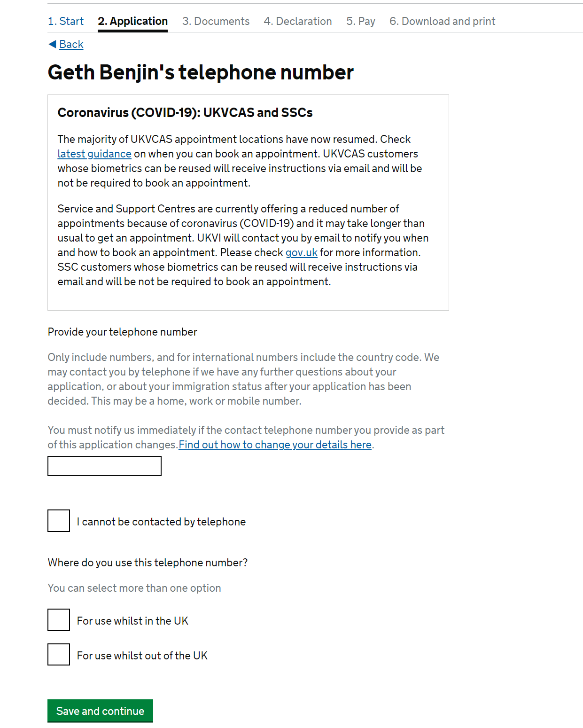The height and width of the screenshot is (728, 583).
Task: Tick I cannot be contacted by telephone
Action: [59, 521]
